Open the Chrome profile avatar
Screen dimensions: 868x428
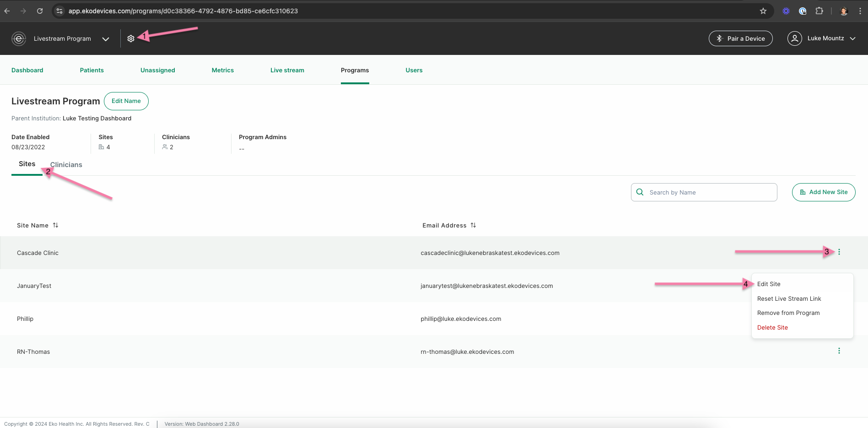tap(844, 11)
